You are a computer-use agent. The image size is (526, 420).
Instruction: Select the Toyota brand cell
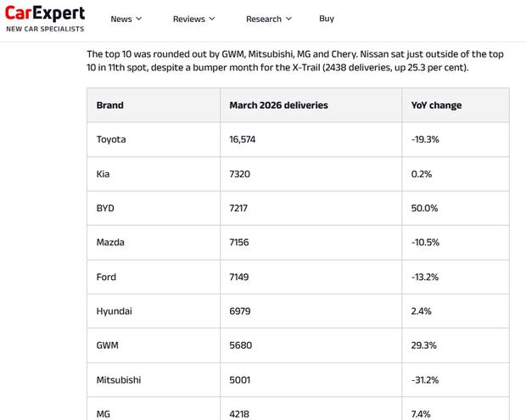coord(111,139)
